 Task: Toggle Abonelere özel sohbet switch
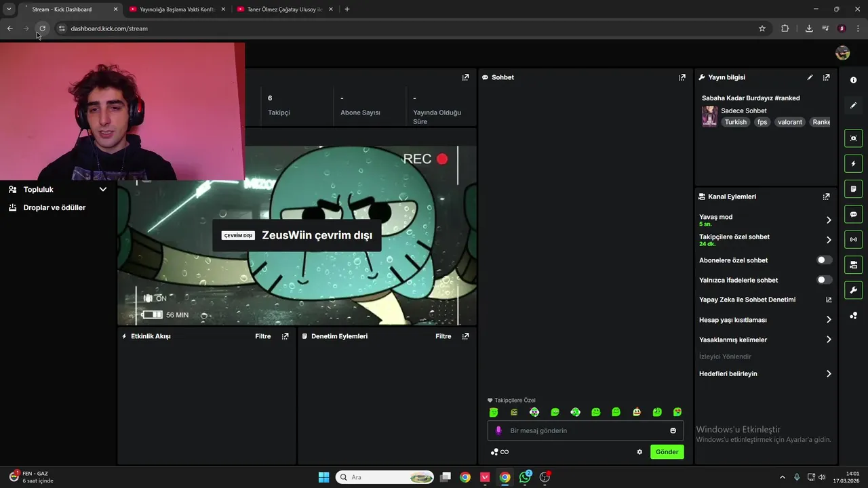(x=824, y=260)
